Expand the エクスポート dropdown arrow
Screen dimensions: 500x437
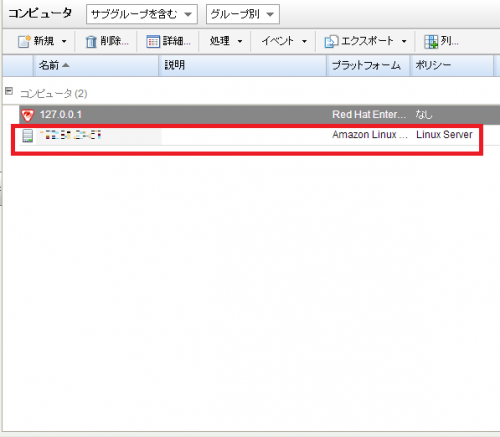pyautogui.click(x=404, y=41)
